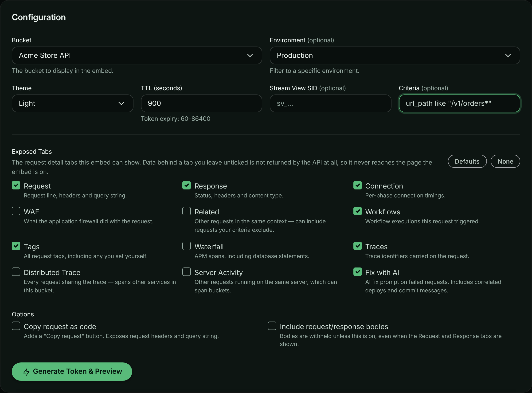Enable the Waterfall tab checkbox
The image size is (532, 393).
click(186, 246)
